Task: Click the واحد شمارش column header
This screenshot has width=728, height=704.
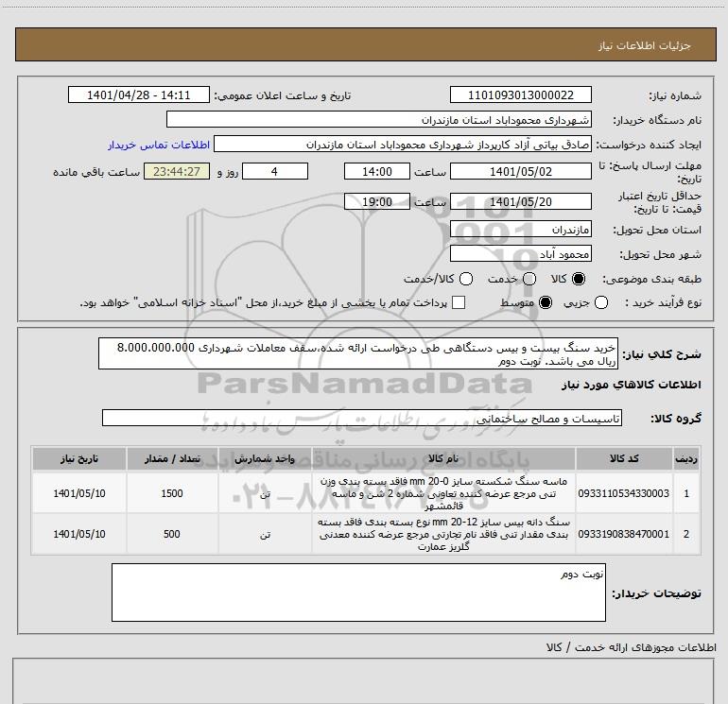Action: 265,459
